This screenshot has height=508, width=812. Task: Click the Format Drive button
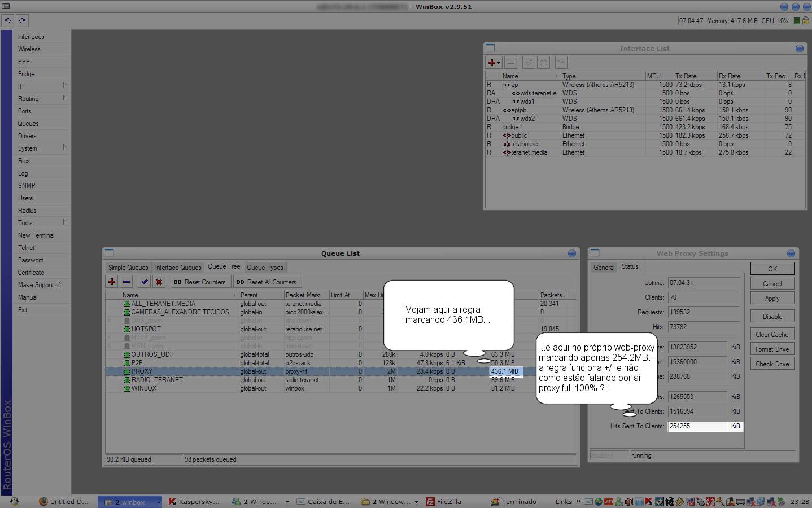(x=772, y=349)
